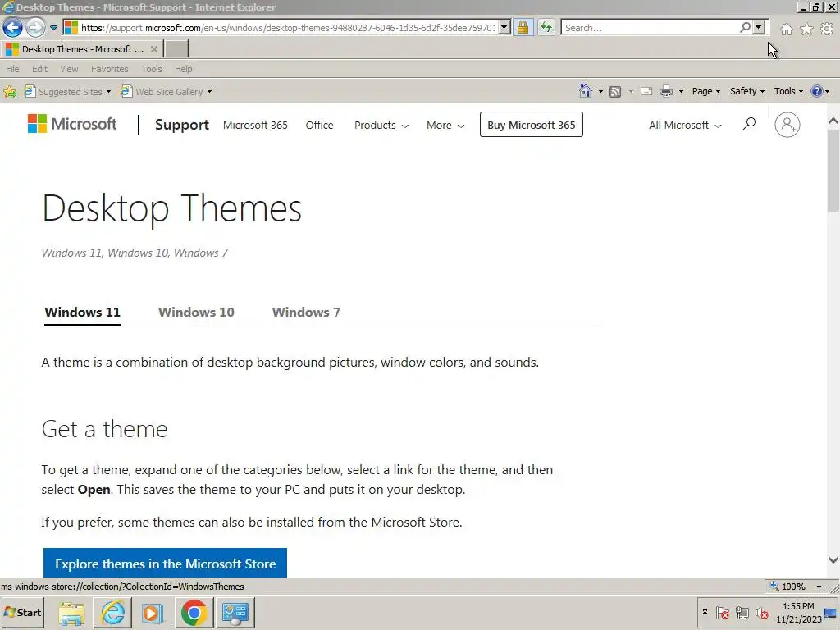Expand the address bar autocomplete dropdown
This screenshot has height=630, width=840.
click(x=504, y=27)
